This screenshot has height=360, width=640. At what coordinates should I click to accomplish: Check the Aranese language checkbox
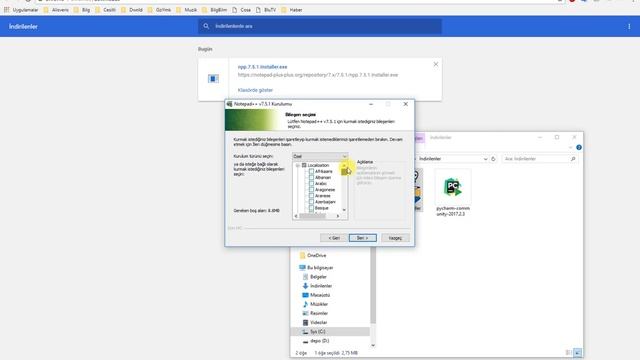(x=311, y=196)
